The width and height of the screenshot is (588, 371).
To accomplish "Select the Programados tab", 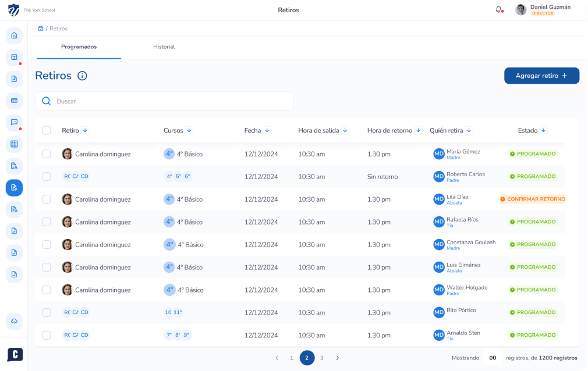I will (79, 47).
